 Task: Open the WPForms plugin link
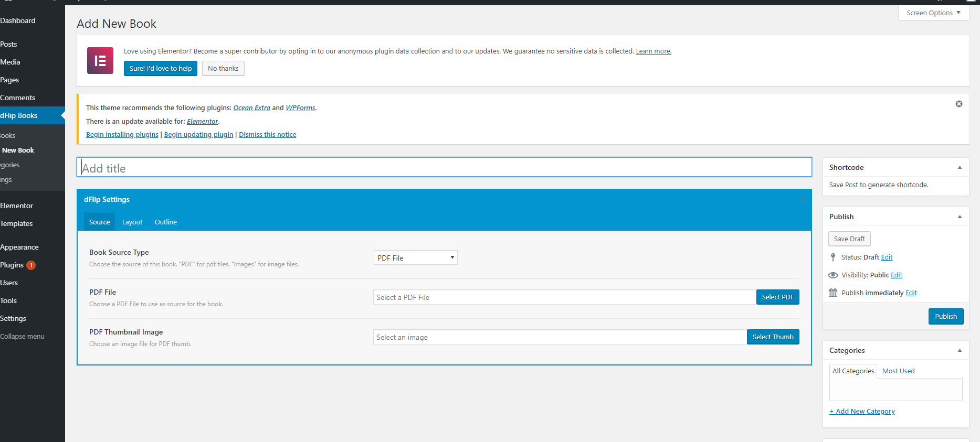[300, 107]
